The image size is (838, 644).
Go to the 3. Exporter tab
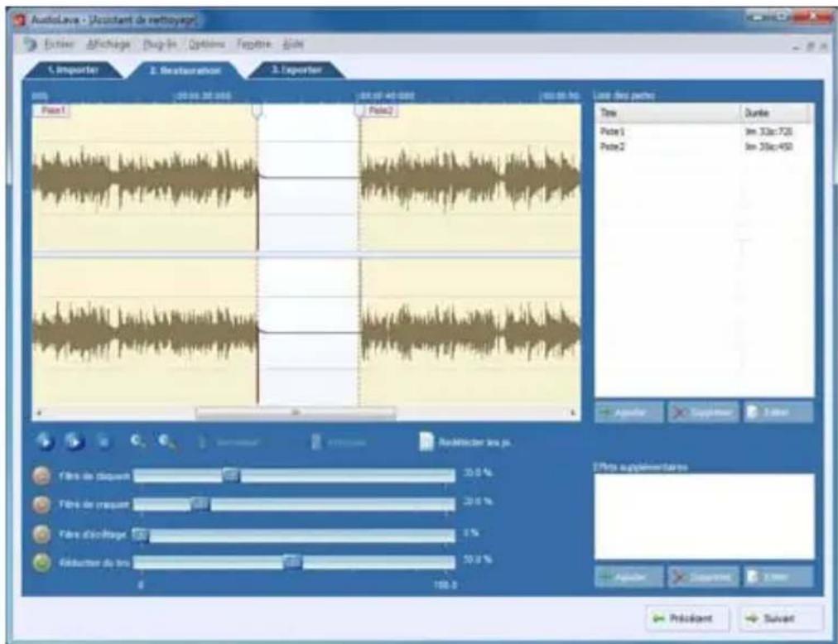(x=296, y=70)
